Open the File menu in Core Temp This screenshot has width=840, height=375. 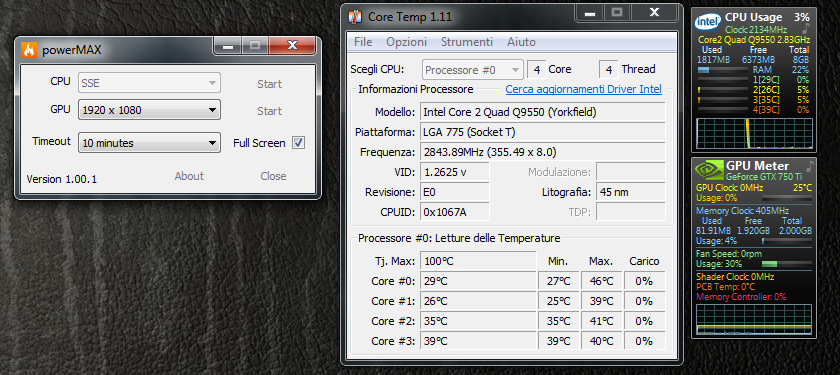(x=363, y=42)
